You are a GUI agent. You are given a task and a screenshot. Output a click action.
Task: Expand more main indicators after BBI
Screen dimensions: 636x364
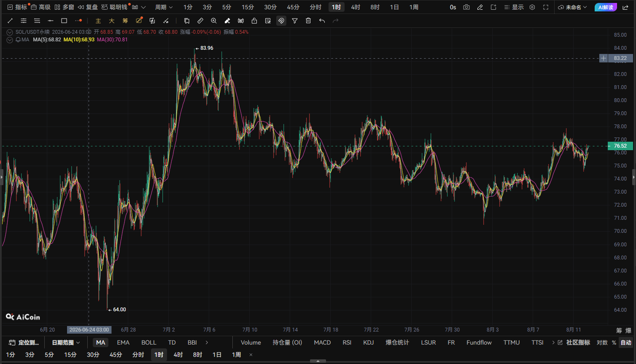coord(207,342)
